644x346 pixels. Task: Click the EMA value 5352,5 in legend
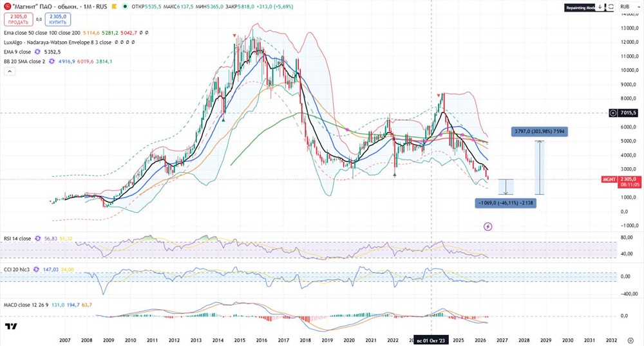[x=52, y=52]
